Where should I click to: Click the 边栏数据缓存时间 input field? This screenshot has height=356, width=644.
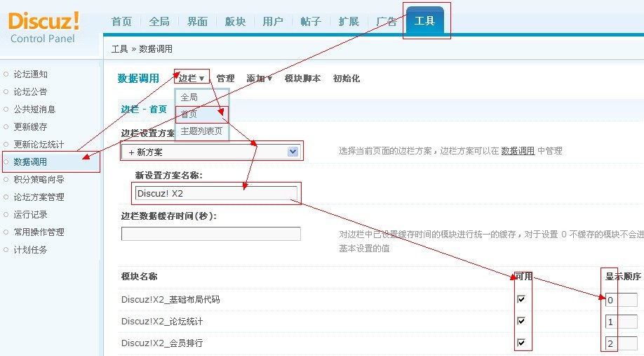pos(210,234)
